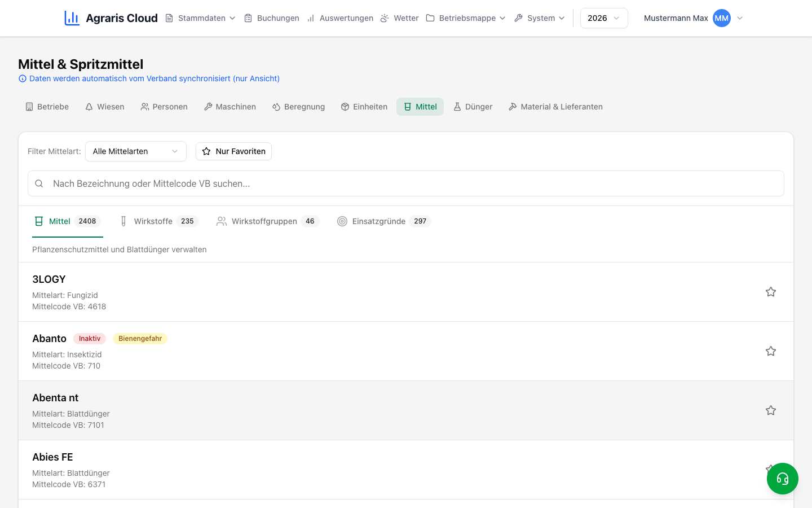Change the year 2026 selector
The height and width of the screenshot is (508, 812).
pyautogui.click(x=604, y=18)
